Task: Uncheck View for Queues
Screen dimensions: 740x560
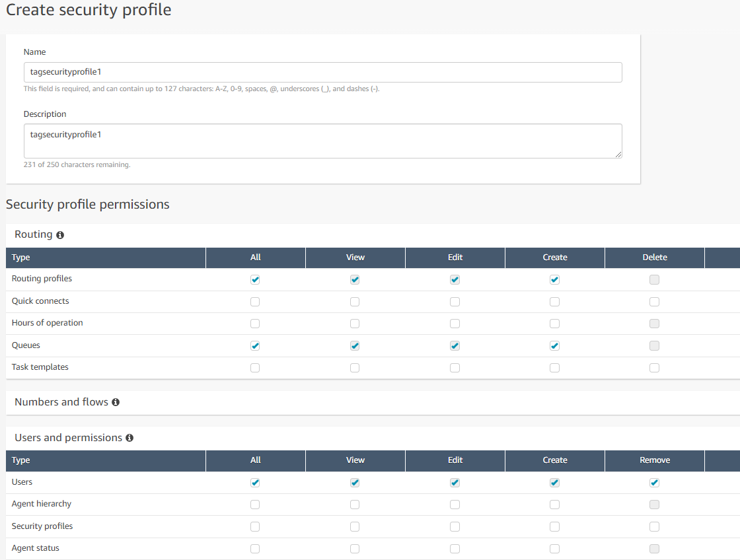Action: (355, 346)
